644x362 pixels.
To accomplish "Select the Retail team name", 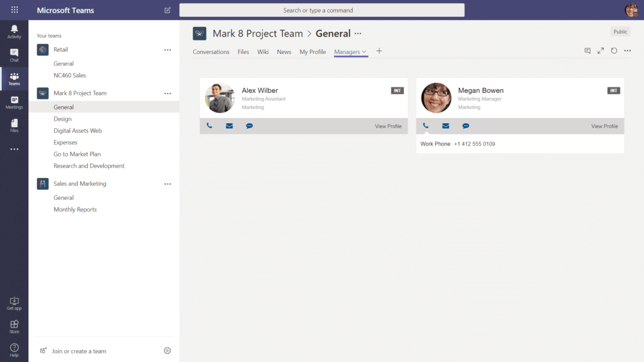I will click(x=61, y=50).
